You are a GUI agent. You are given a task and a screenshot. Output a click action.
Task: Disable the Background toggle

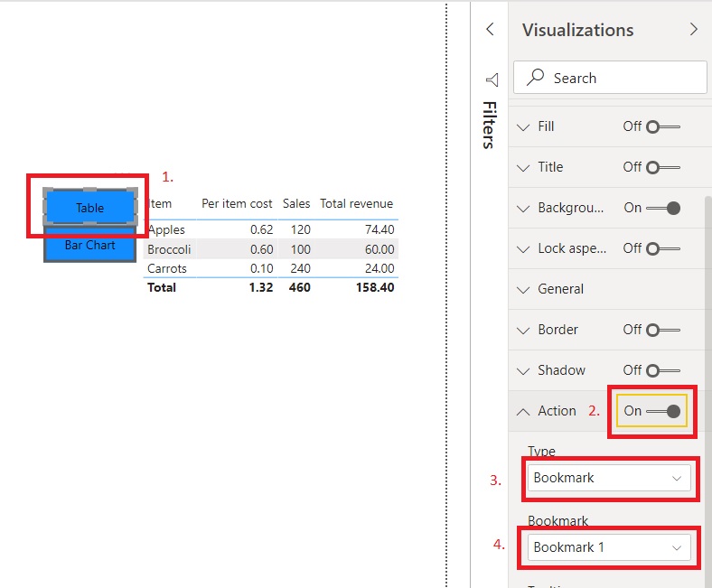(664, 208)
